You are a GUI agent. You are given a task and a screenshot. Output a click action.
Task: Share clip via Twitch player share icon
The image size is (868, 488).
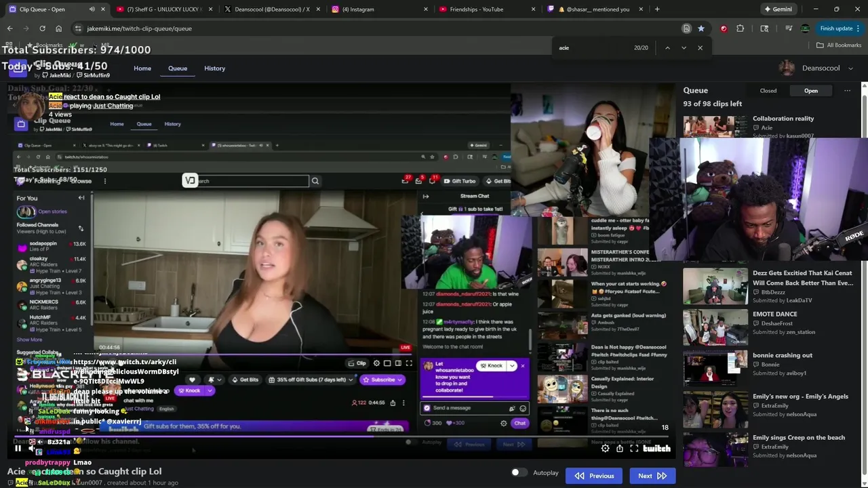(x=619, y=448)
